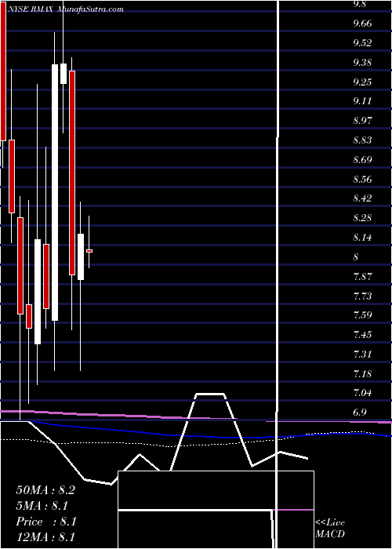Click the 5MA : 8.1 readout
The image size is (392, 549).
[42, 506]
